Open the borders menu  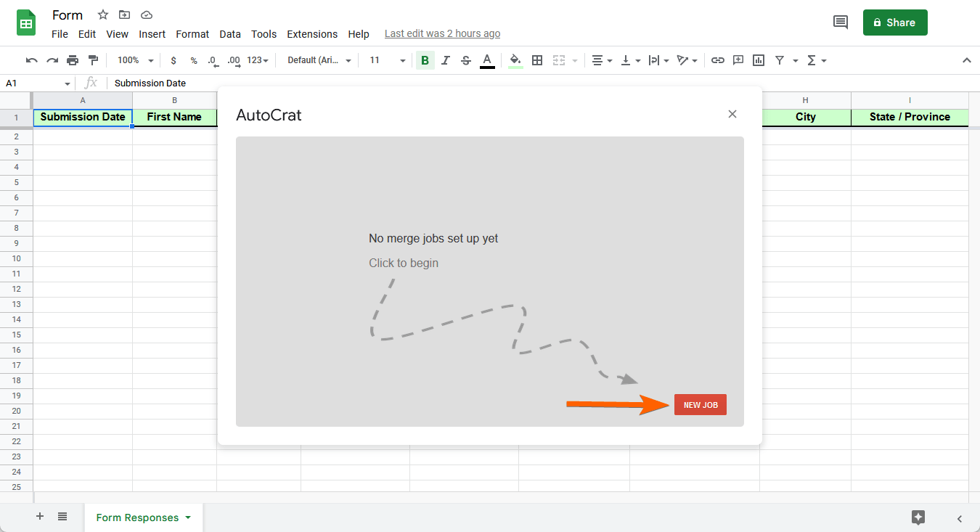537,60
